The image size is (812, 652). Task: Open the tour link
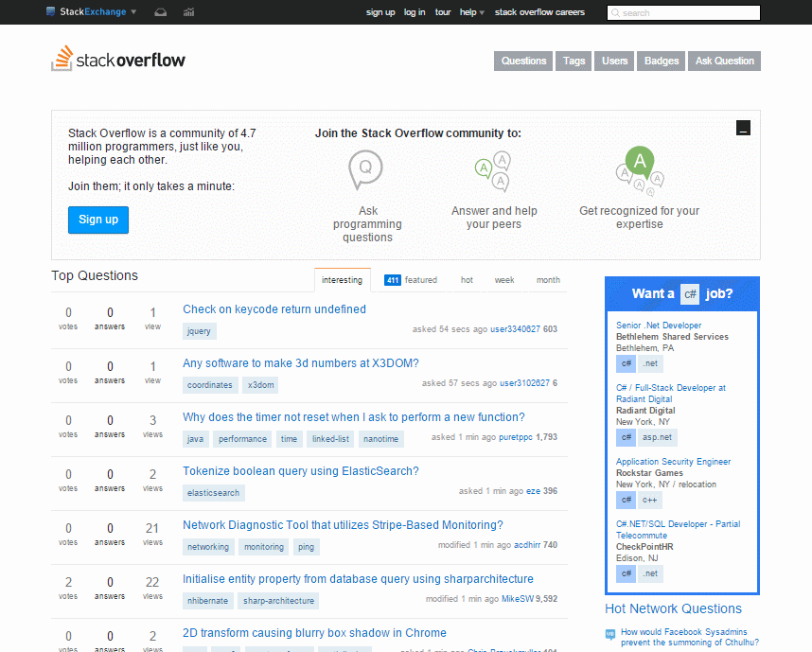click(x=443, y=12)
